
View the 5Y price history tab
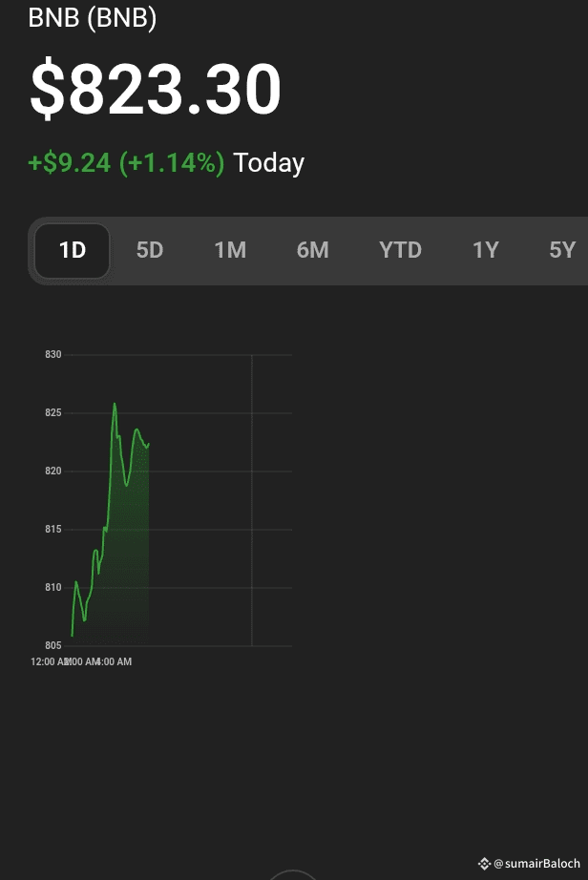[x=562, y=251]
